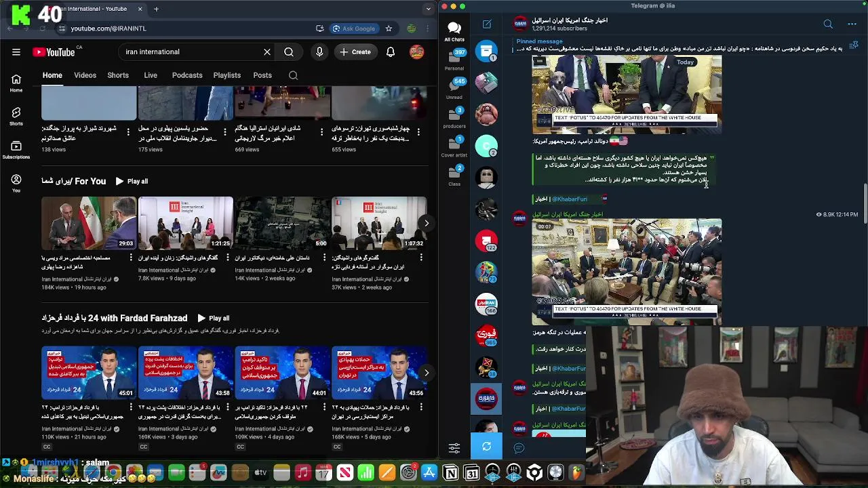Open Subscriptions in YouTube sidebar

click(16, 150)
